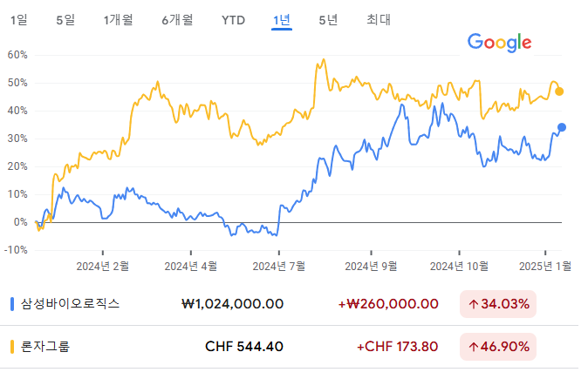
Task: Click the 2024년 7월 axis label
Action: point(279,267)
